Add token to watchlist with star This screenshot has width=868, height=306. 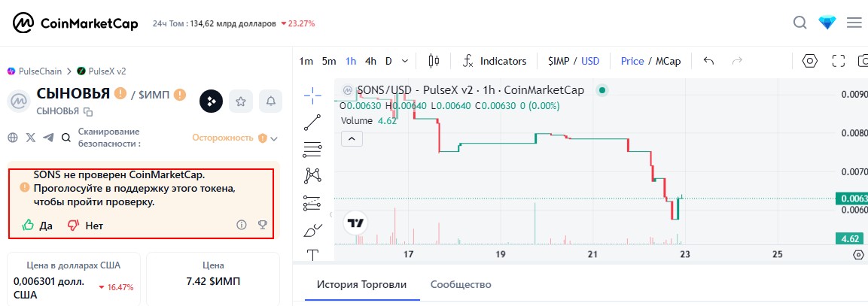[x=241, y=101]
